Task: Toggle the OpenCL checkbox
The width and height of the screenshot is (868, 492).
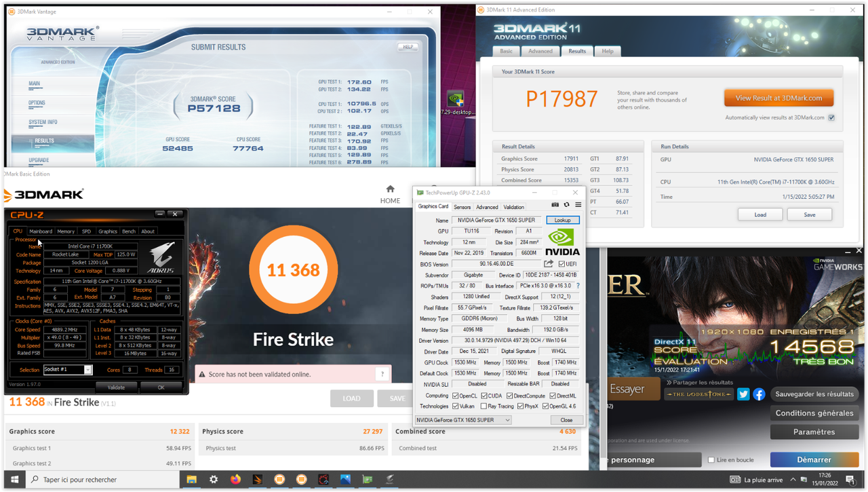Action: pyautogui.click(x=455, y=396)
